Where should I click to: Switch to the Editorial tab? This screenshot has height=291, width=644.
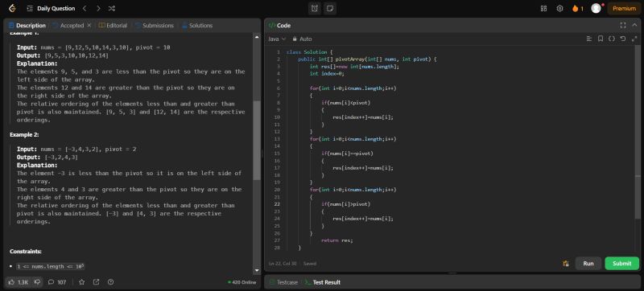pos(113,26)
